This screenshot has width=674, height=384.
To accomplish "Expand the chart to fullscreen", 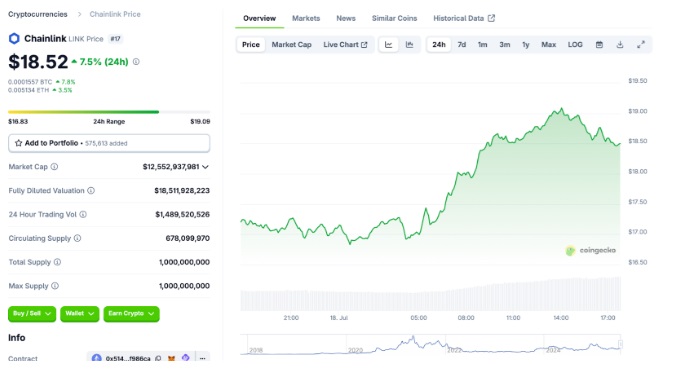I will click(640, 45).
